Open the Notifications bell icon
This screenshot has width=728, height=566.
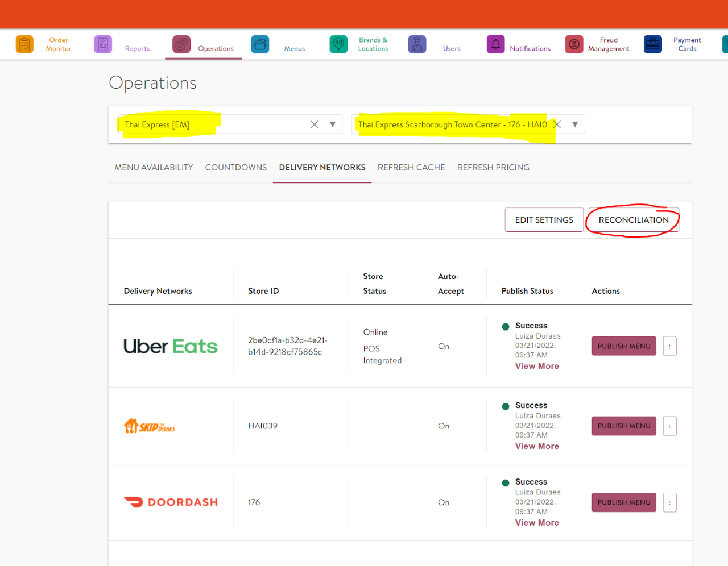(495, 44)
